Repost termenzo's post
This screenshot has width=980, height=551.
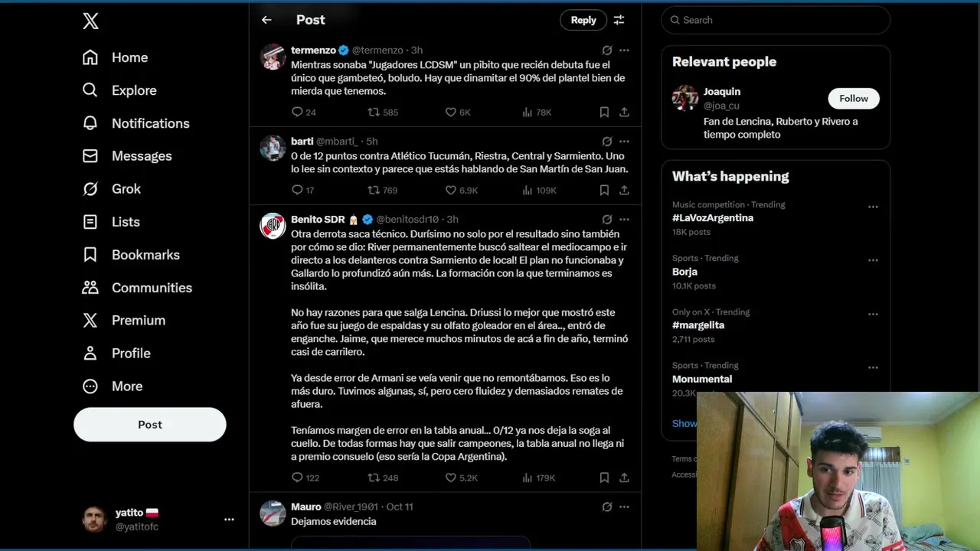pyautogui.click(x=374, y=112)
